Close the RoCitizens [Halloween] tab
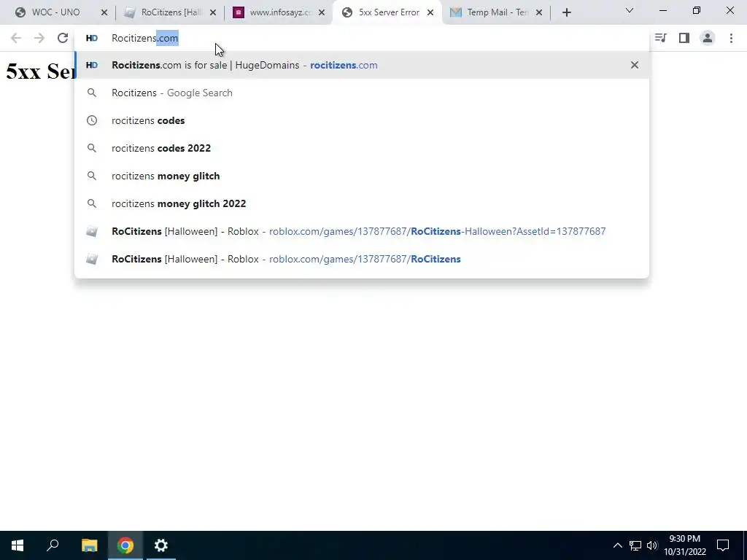The image size is (747, 560). pyautogui.click(x=213, y=13)
